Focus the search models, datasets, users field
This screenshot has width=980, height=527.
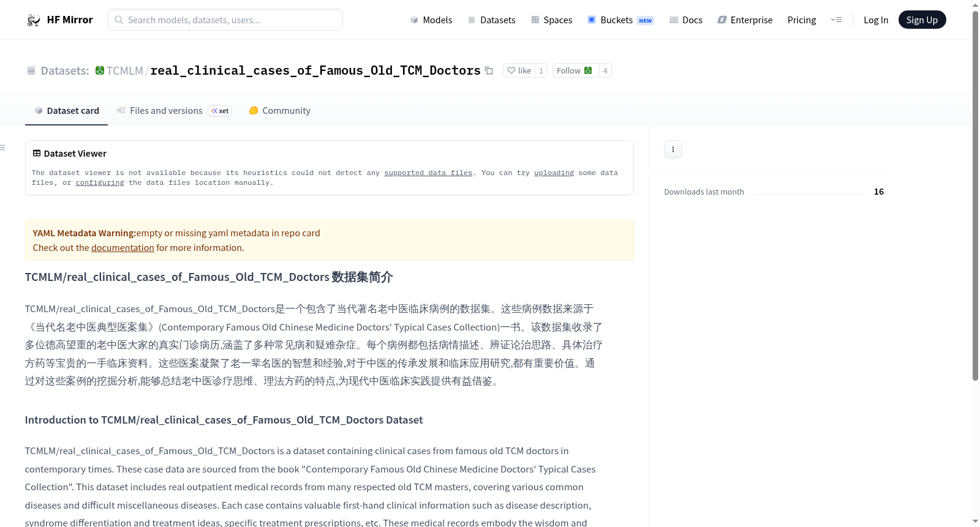[225, 20]
